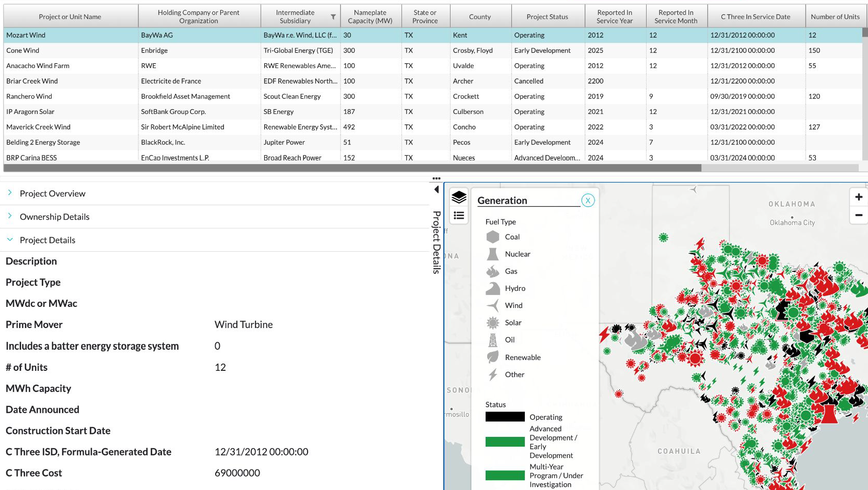Screen dimensions: 868x490
Task: Click the Project Status column header
Action: (548, 17)
